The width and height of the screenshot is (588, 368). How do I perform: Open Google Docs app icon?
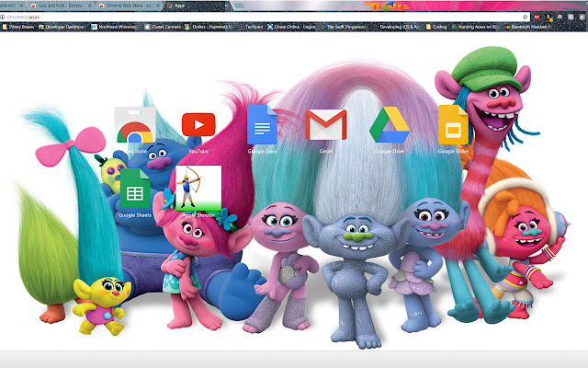pyautogui.click(x=262, y=125)
